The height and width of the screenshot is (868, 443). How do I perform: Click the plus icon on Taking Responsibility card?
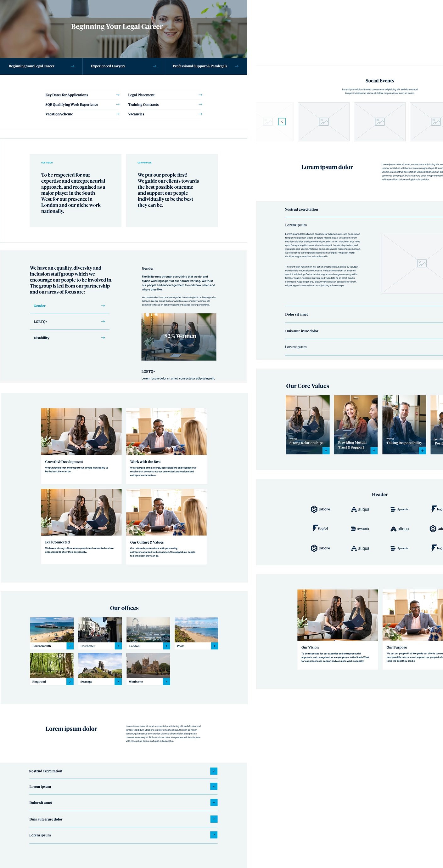click(x=422, y=450)
